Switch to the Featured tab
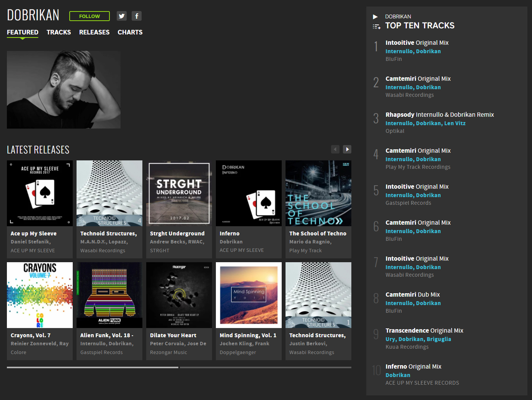 [23, 32]
